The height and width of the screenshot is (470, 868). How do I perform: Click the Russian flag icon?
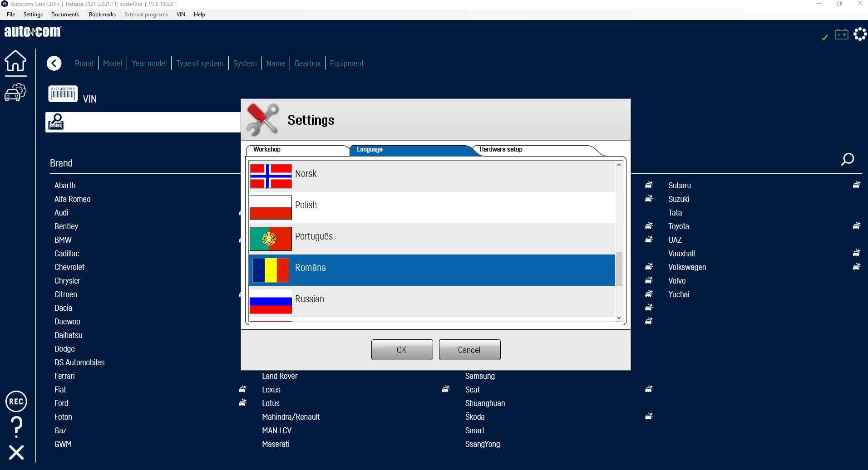tap(271, 302)
